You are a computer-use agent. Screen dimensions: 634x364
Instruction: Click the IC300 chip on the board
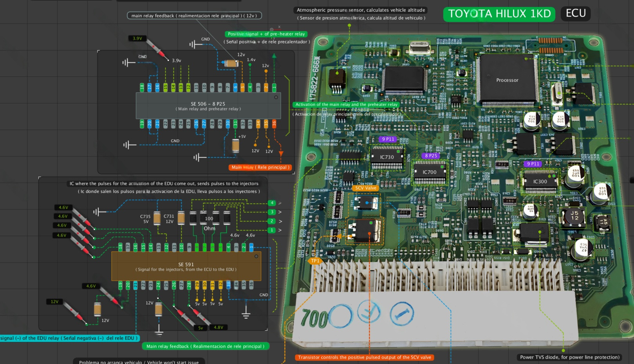click(540, 182)
